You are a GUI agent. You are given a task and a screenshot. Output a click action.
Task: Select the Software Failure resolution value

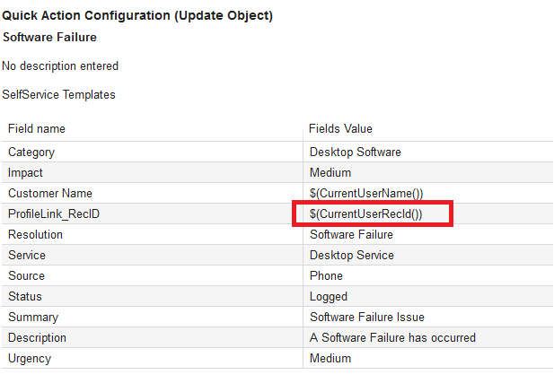(351, 234)
